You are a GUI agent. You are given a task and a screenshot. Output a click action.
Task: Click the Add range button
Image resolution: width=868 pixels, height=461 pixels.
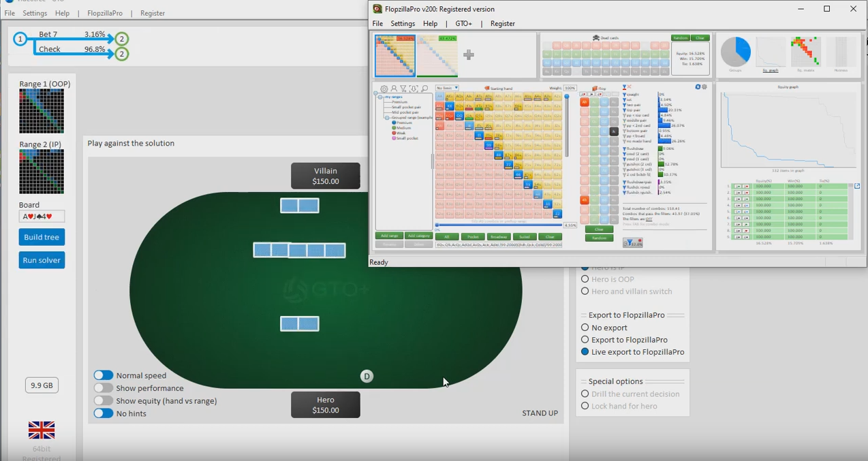tap(389, 236)
